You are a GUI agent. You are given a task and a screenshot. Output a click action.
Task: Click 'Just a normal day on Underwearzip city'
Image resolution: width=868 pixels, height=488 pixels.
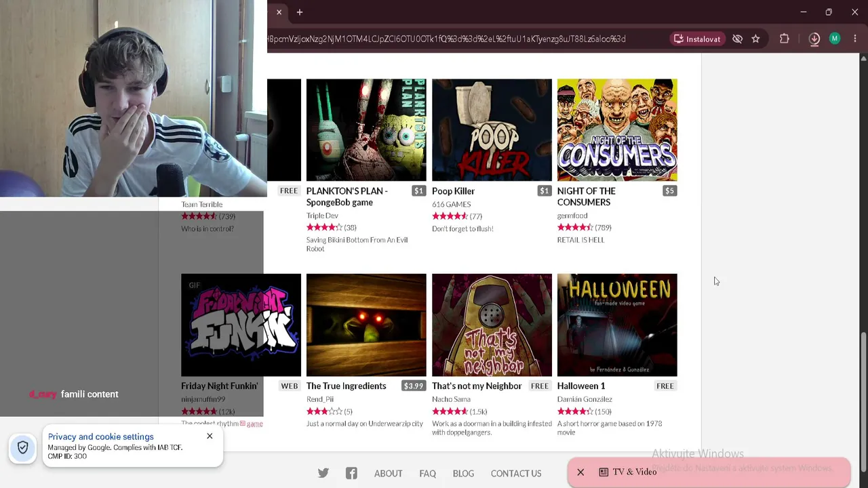click(365, 424)
